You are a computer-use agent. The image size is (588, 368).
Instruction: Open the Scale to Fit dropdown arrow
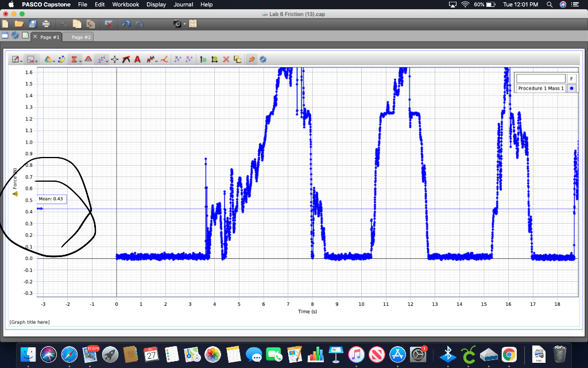point(21,61)
